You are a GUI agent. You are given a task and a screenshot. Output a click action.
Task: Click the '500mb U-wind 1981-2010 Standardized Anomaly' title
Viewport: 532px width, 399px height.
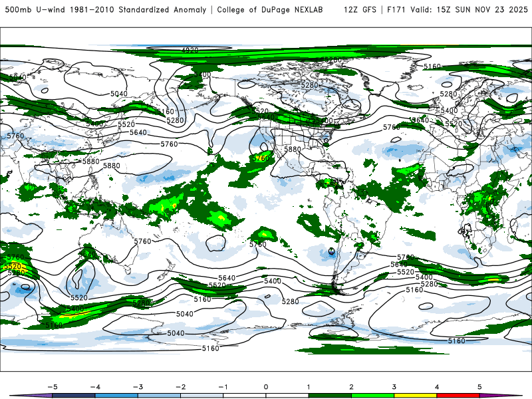[106, 9]
